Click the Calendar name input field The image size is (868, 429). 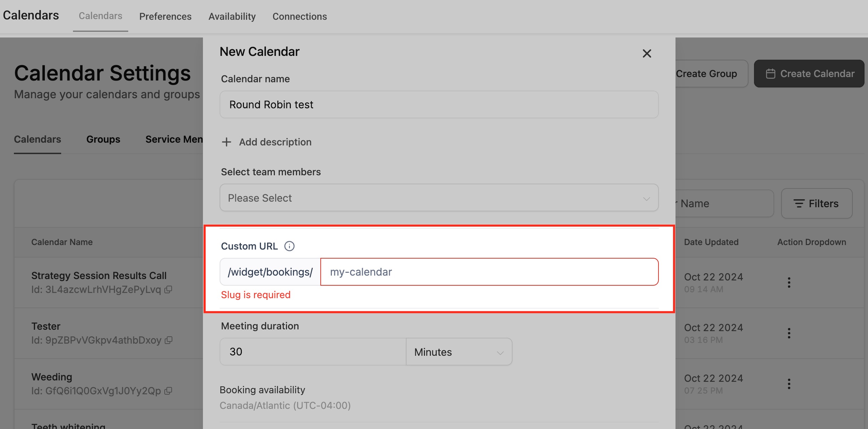tap(439, 104)
